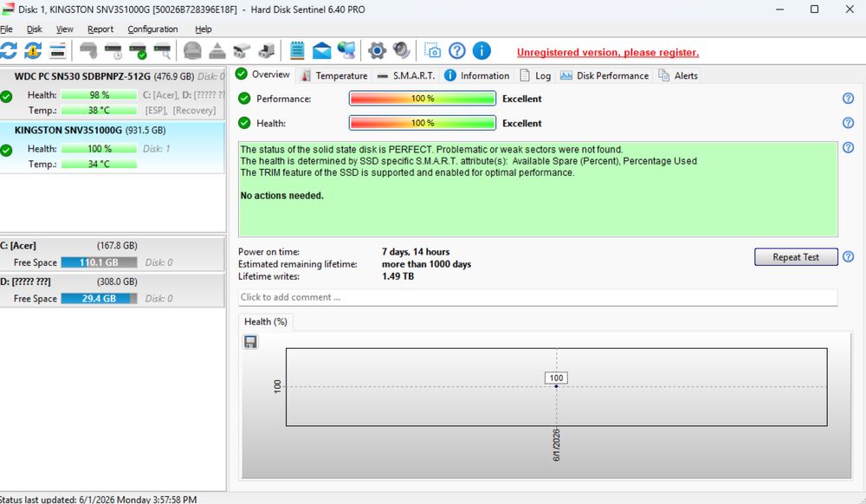Select the C: [Acer] partition entry

[x=113, y=254]
